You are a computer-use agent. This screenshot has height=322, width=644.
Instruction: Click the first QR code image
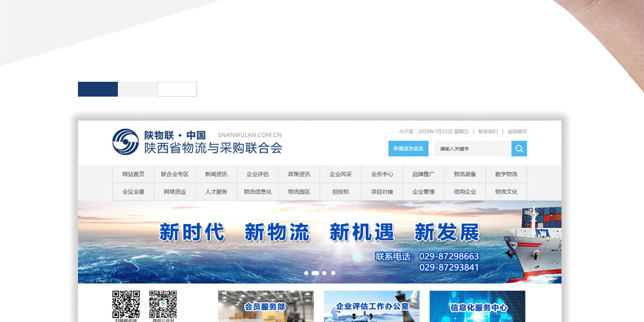point(126,305)
